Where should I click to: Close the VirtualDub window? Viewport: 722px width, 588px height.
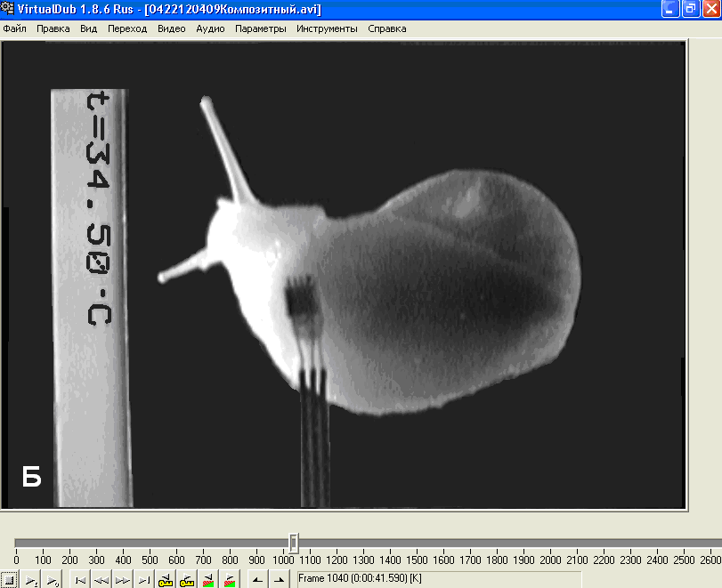click(711, 9)
